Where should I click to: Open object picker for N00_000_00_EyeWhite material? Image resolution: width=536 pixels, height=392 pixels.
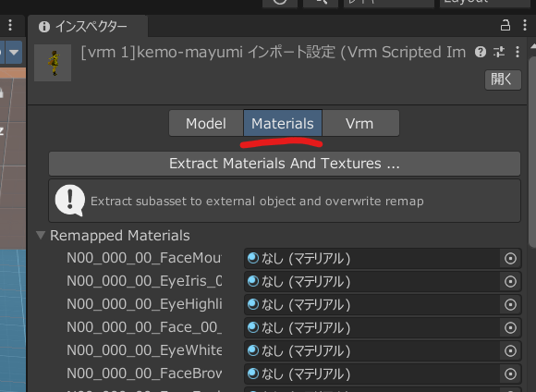(510, 351)
